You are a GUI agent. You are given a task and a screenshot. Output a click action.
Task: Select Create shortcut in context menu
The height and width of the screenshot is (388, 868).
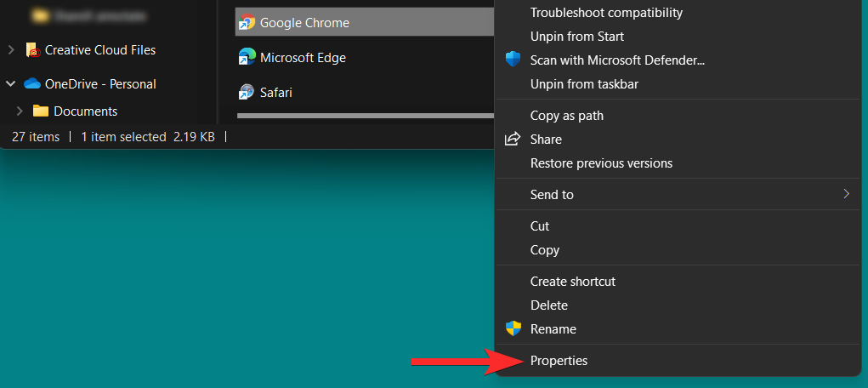coord(572,282)
